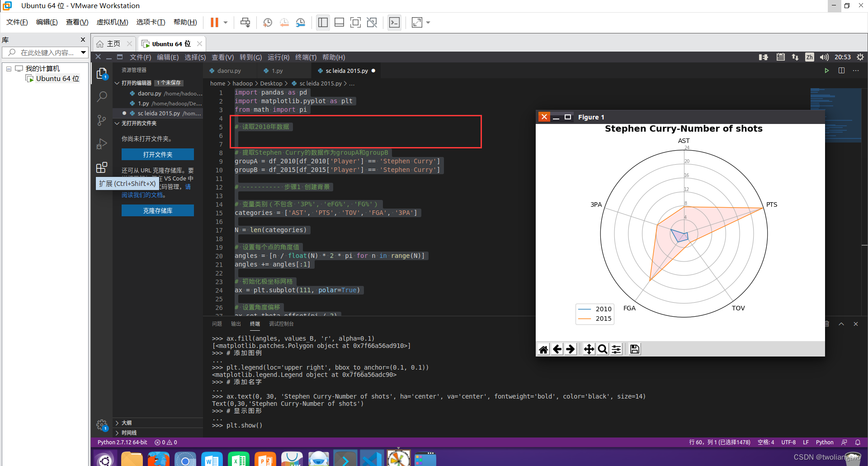Image resolution: width=868 pixels, height=466 pixels.
Task: Open the editor More Actions menu
Action: pos(856,71)
